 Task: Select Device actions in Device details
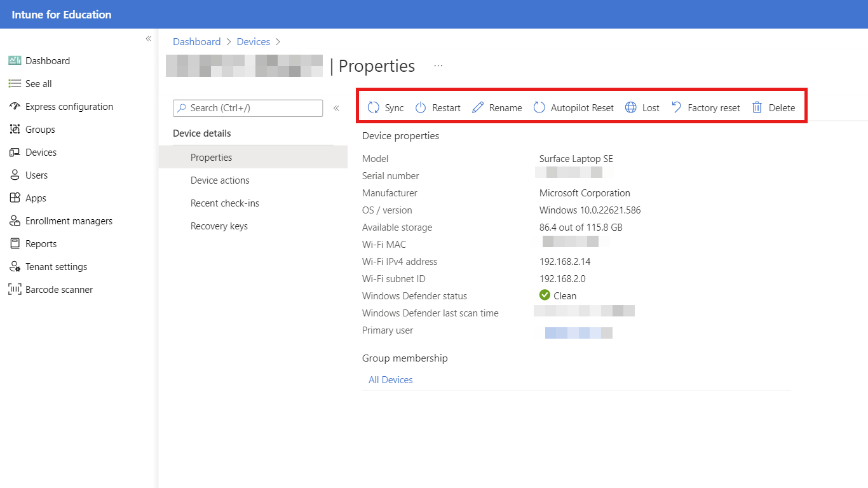point(220,180)
